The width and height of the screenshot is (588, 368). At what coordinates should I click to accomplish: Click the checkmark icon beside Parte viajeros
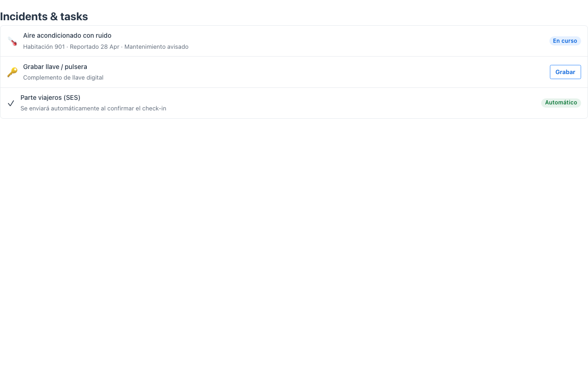11,103
